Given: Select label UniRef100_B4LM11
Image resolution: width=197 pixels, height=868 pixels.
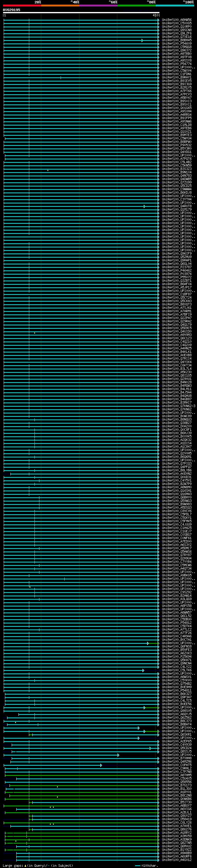Looking at the screenshot, I should [177, 389].
